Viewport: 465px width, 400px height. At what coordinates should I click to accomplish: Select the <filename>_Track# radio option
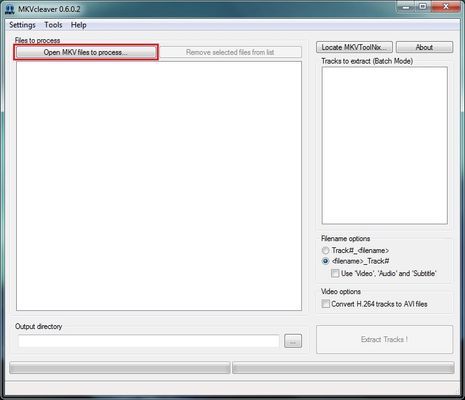tap(325, 261)
